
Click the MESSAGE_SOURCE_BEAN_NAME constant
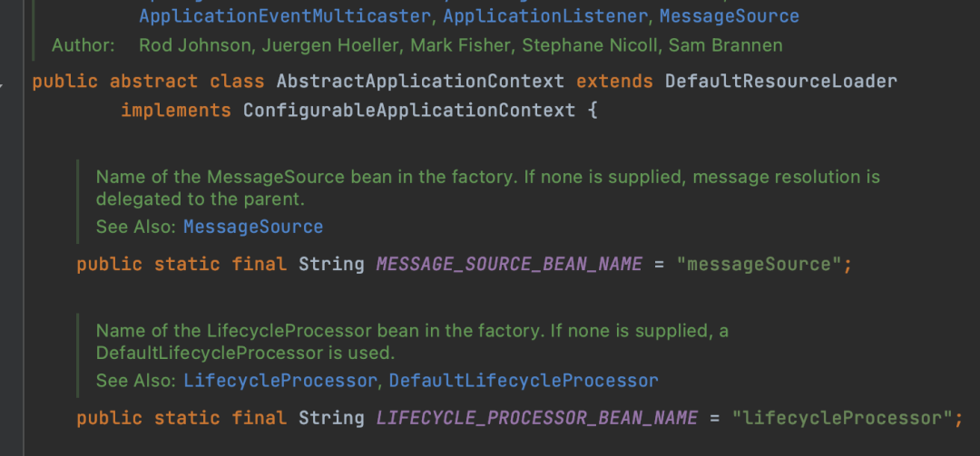[x=509, y=264]
